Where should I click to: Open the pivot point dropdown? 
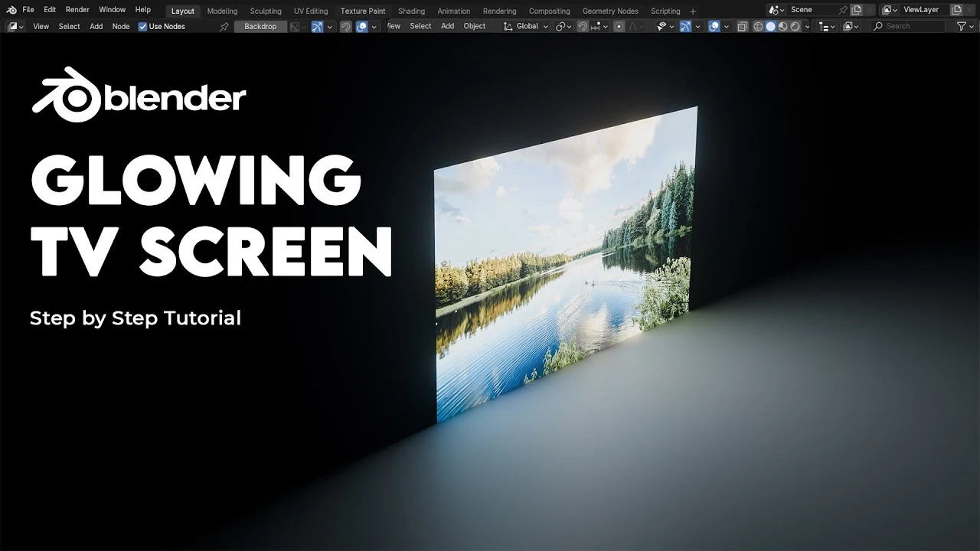coord(563,26)
